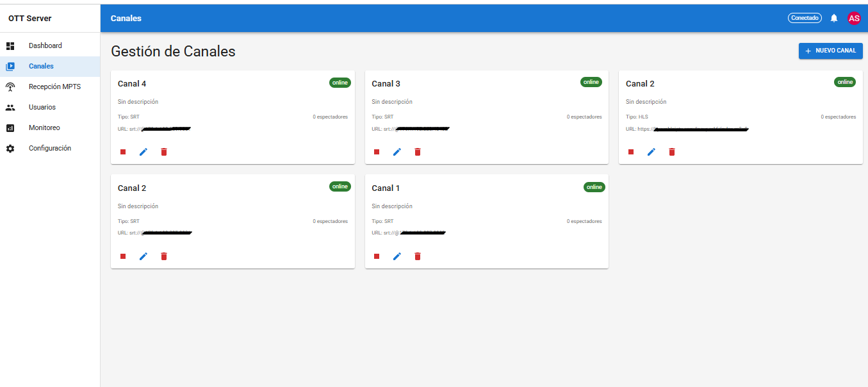Open the notifications bell
Viewport: 868px width, 387px height.
[x=834, y=18]
